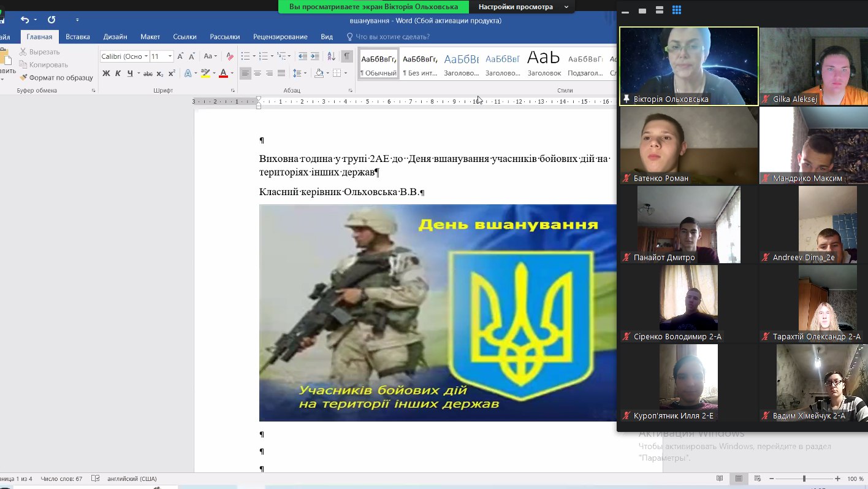Align text left
The width and height of the screenshot is (868, 489).
pyautogui.click(x=245, y=74)
